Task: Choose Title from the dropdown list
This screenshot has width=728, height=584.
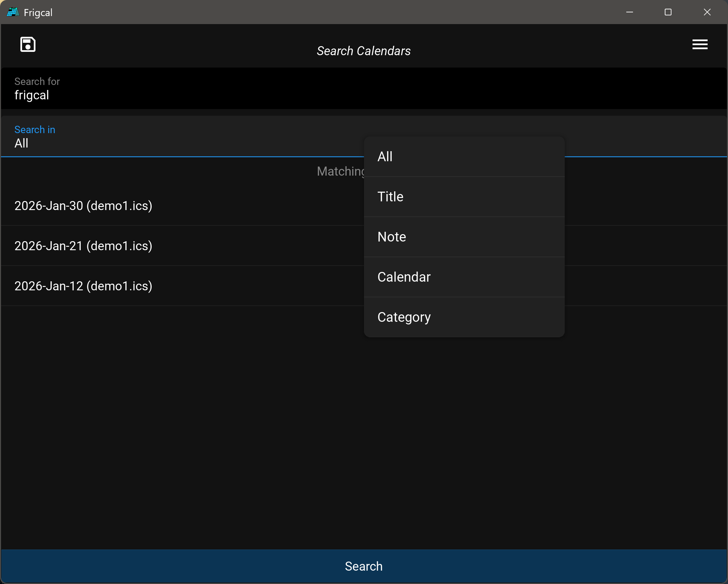Action: (x=464, y=197)
